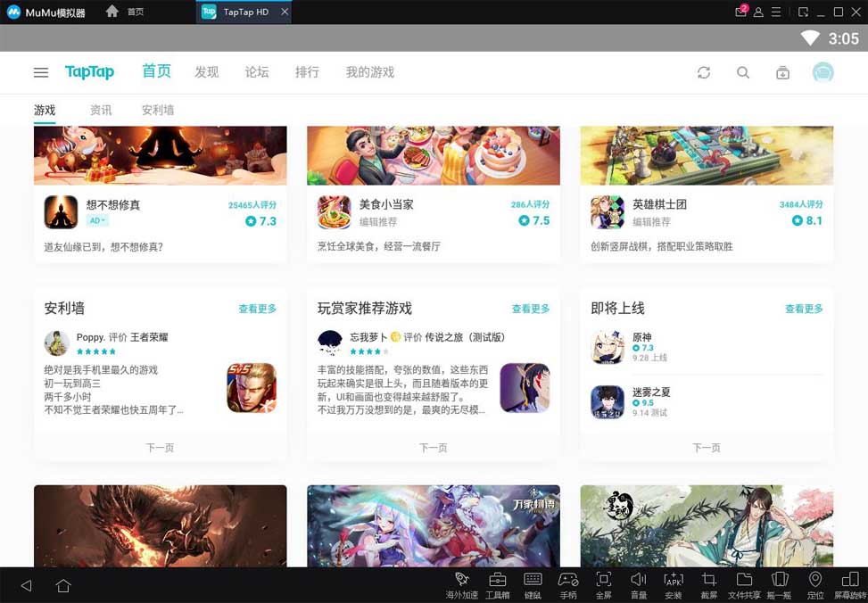Tap the Android home button
Viewport: 868px width, 603px height.
click(63, 585)
